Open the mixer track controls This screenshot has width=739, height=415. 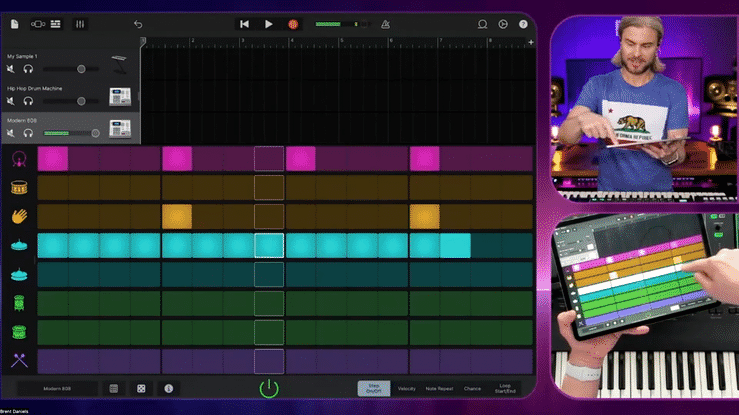[x=81, y=24]
